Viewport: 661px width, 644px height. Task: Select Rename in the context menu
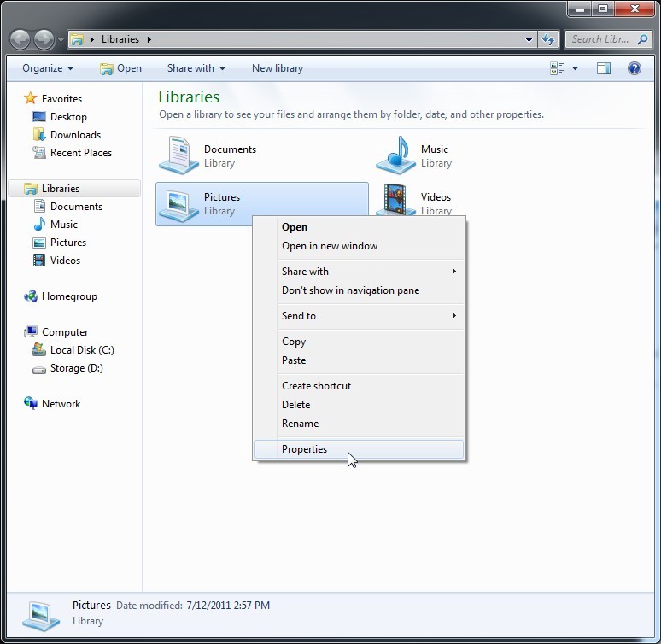tap(301, 424)
